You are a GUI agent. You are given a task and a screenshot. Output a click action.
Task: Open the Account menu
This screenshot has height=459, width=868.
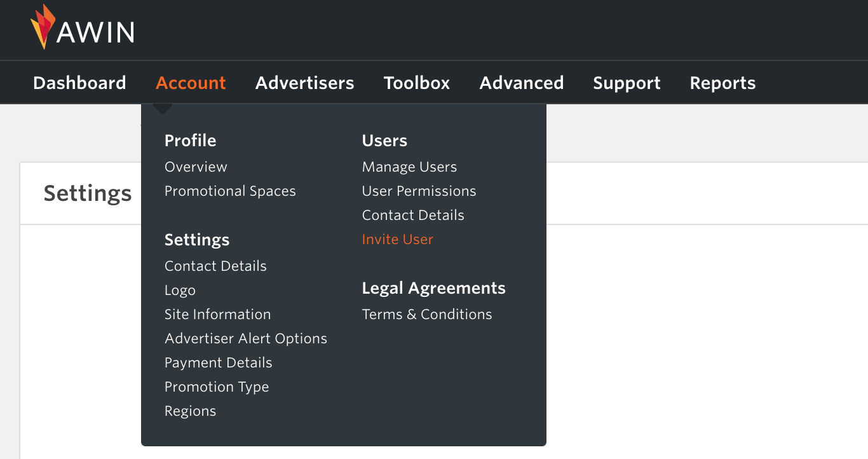pyautogui.click(x=191, y=82)
